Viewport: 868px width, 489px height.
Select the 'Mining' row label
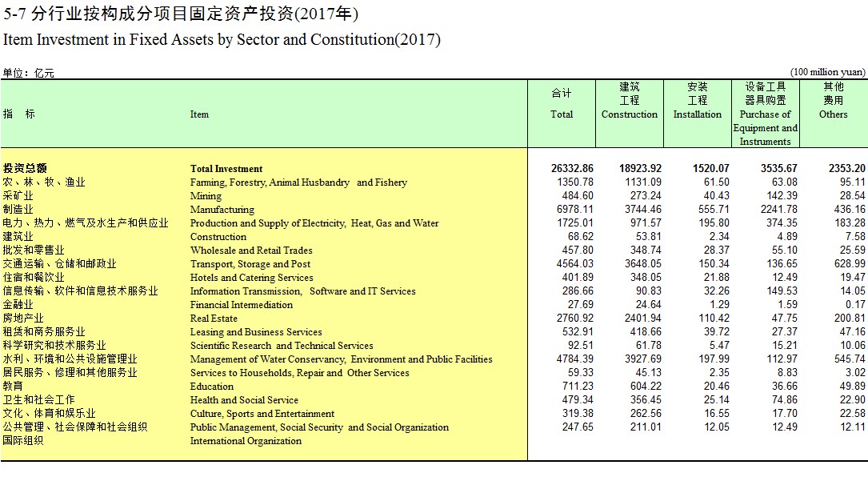206,196
